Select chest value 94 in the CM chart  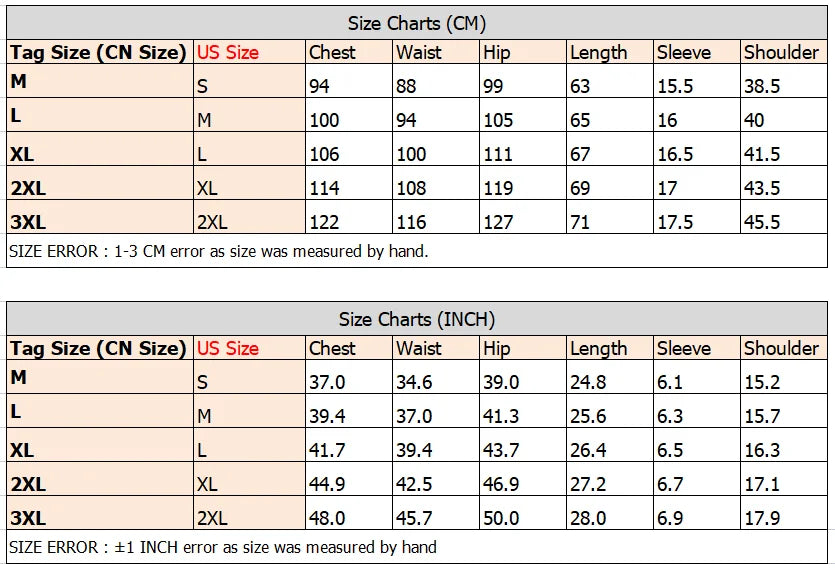click(319, 87)
